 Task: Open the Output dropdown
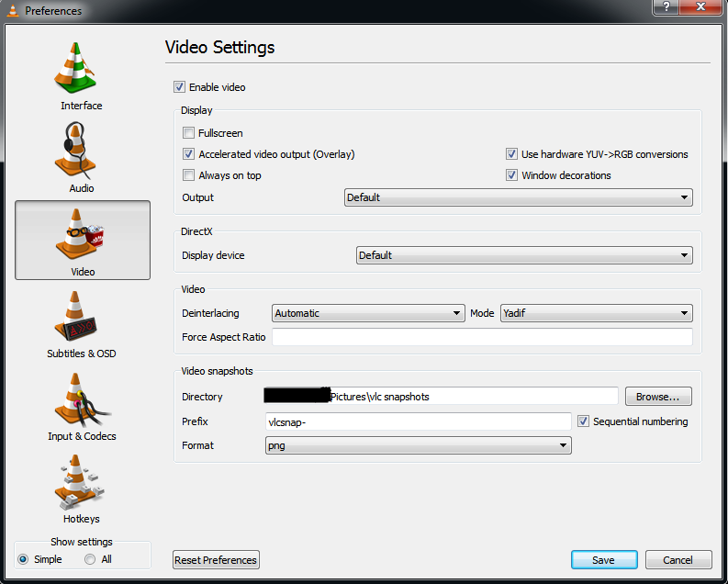click(x=518, y=197)
